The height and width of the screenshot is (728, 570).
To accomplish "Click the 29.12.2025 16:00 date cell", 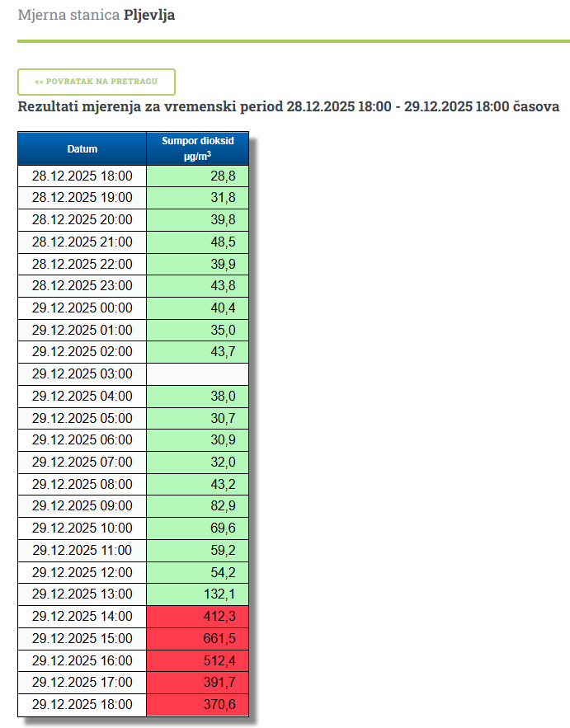I will pyautogui.click(x=82, y=660).
